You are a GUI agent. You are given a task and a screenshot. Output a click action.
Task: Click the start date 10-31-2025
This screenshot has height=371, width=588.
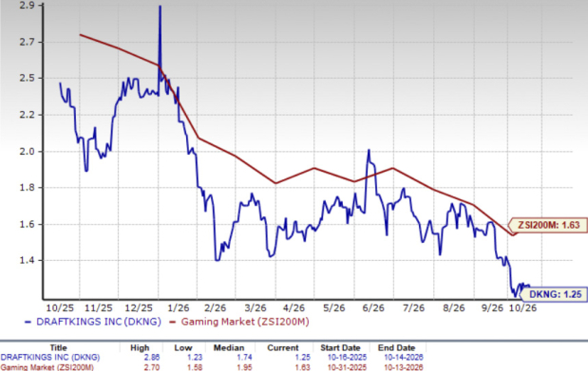(x=347, y=367)
